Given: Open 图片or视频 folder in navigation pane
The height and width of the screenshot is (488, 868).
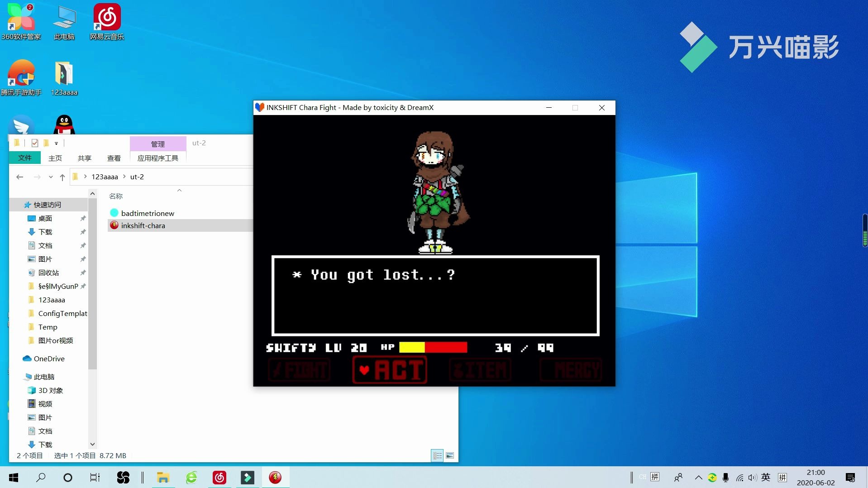Looking at the screenshot, I should (x=56, y=340).
